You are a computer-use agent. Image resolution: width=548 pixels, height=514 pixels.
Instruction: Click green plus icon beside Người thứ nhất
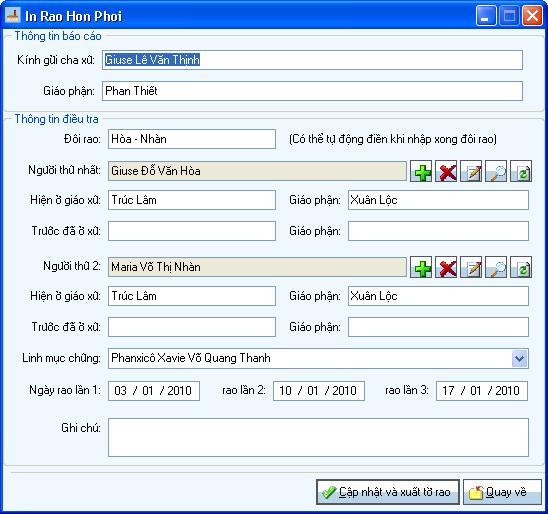click(x=421, y=171)
